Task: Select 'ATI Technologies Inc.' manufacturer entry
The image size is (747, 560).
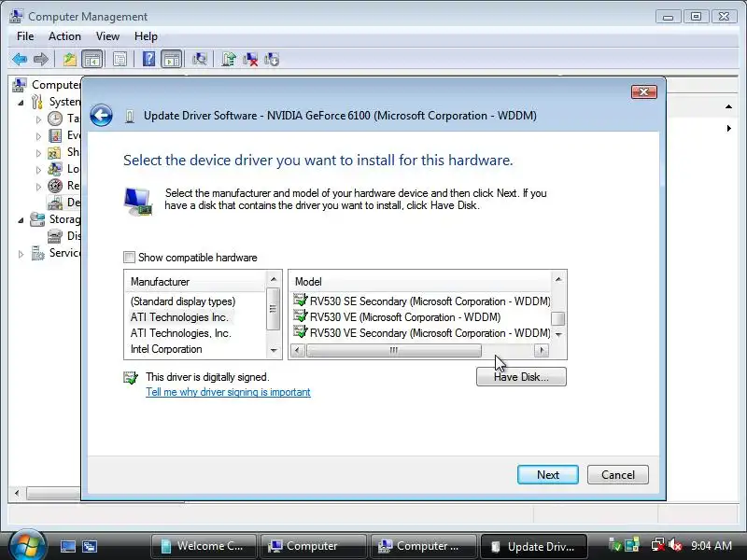Action: (x=179, y=317)
